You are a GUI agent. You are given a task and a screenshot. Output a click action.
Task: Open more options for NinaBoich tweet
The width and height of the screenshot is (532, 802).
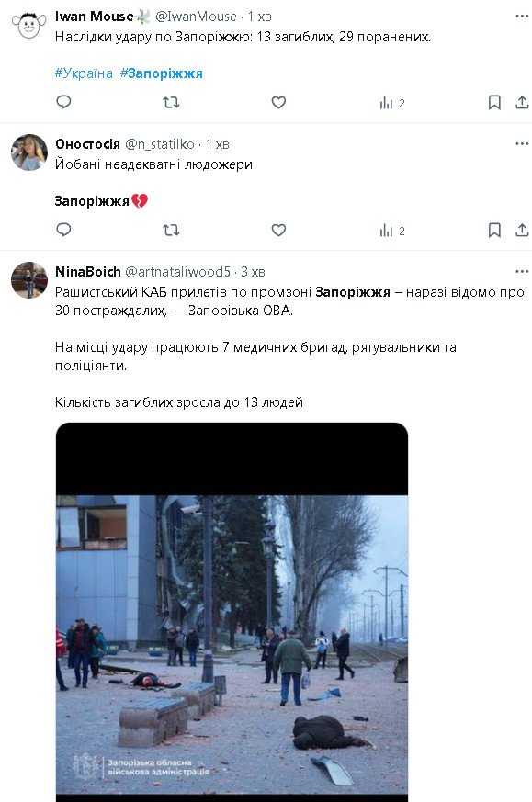pyautogui.click(x=522, y=271)
